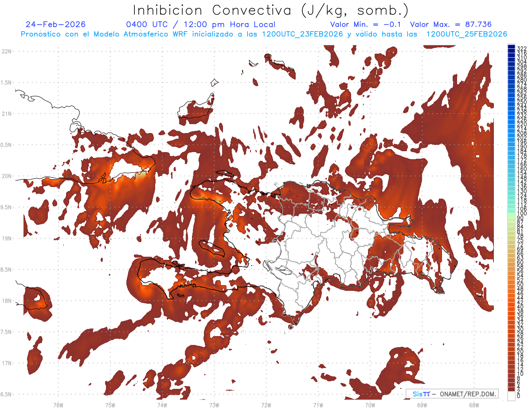Click the '18N' latitude label
Image resolution: width=532 pixels, height=411 pixels.
[7, 301]
